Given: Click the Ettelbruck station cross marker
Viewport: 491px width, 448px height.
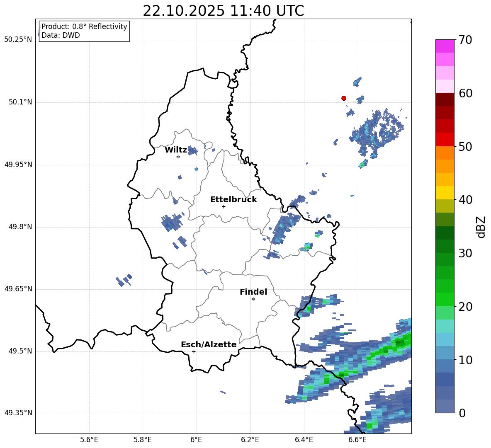Looking at the screenshot, I should 224,206.
